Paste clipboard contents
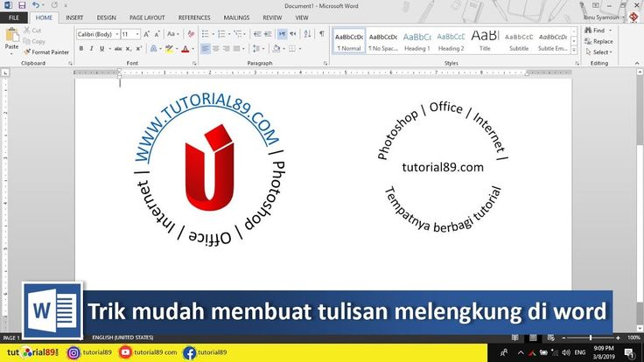The width and height of the screenshot is (644, 362). click(11, 39)
